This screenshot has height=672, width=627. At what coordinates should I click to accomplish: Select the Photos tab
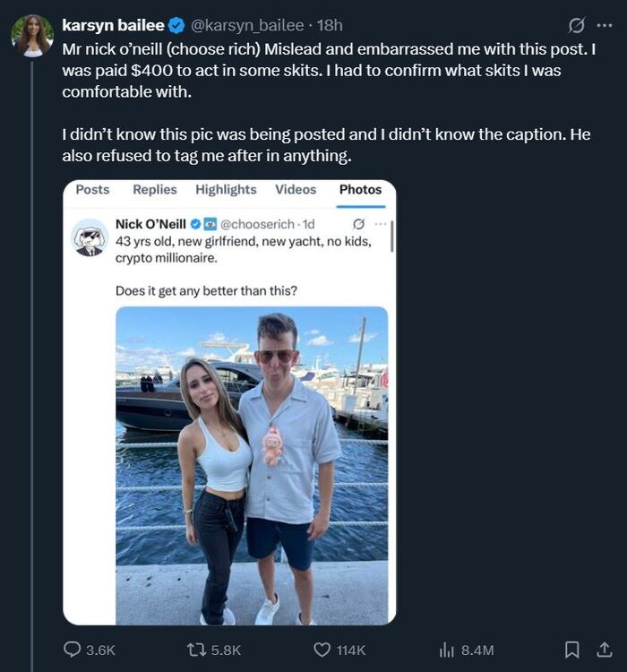point(360,189)
